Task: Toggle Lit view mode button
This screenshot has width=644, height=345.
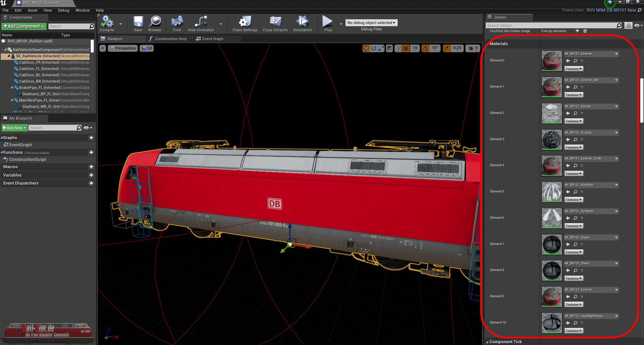Action: [147, 48]
